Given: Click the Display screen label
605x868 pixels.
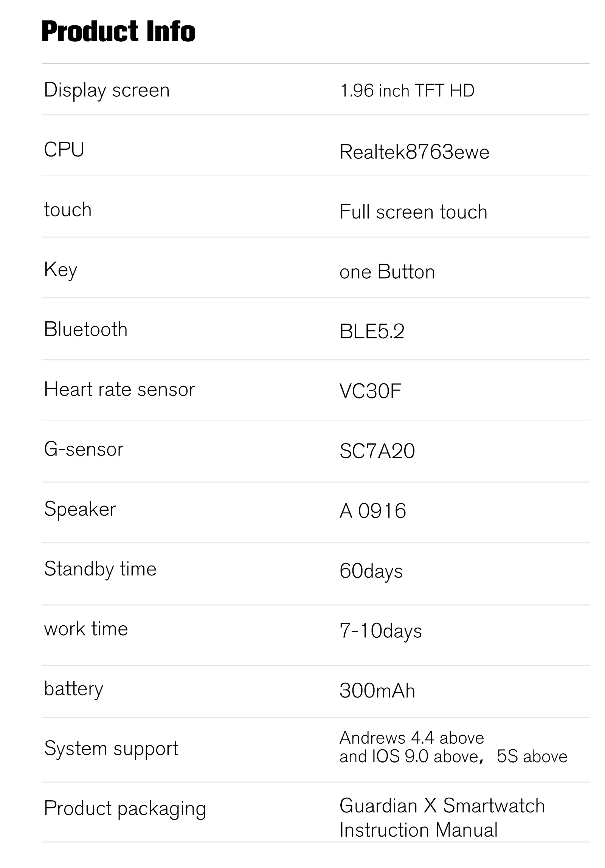Looking at the screenshot, I should [107, 90].
